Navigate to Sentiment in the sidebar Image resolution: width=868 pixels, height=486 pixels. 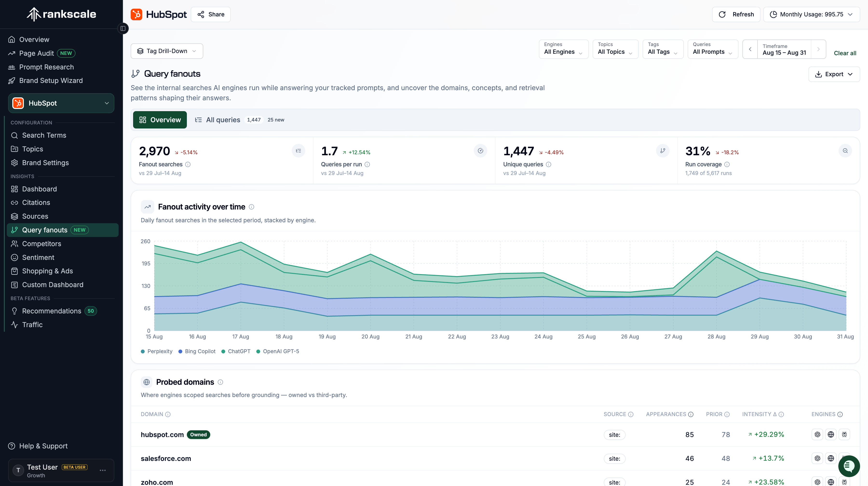(63, 257)
